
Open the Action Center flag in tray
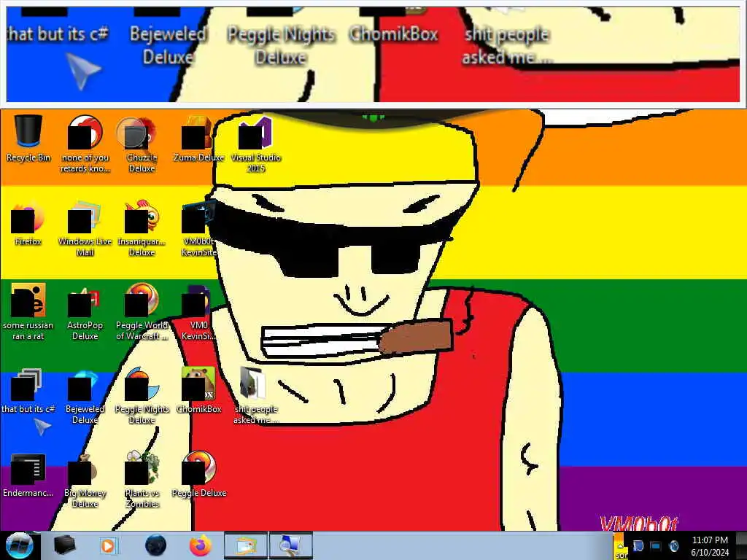point(638,545)
